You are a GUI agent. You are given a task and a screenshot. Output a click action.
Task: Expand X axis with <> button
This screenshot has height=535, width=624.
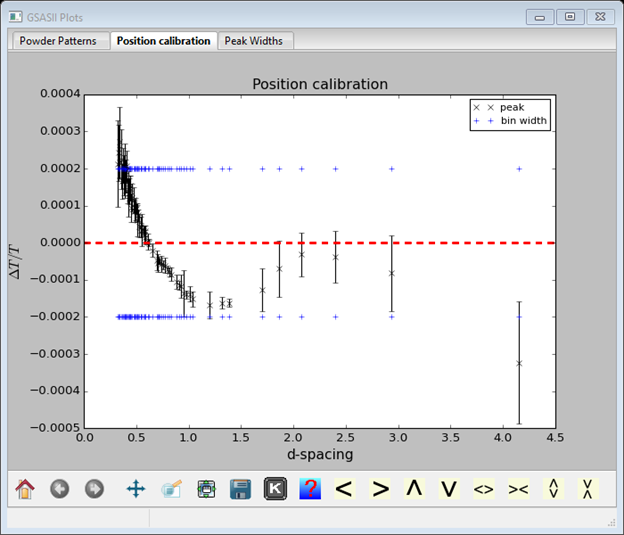484,489
